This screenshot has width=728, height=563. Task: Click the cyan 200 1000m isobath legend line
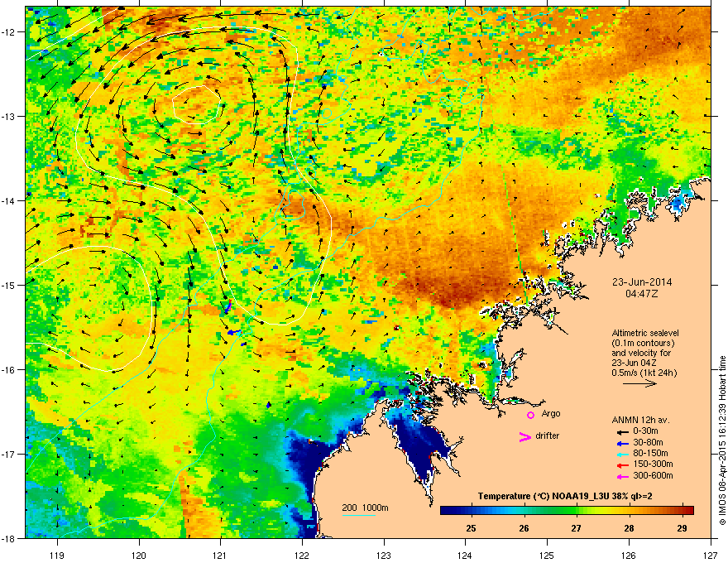click(359, 515)
